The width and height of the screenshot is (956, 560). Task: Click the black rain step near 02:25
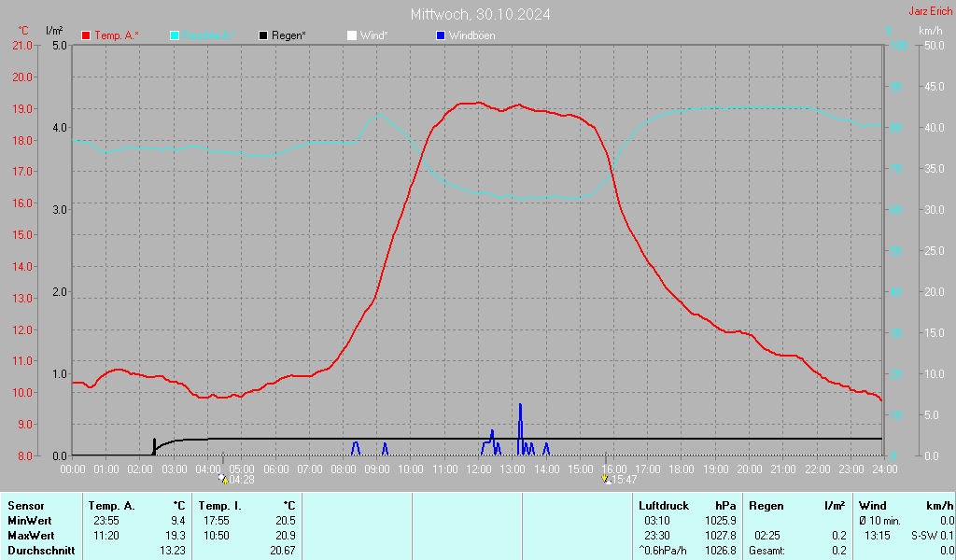coord(154,444)
